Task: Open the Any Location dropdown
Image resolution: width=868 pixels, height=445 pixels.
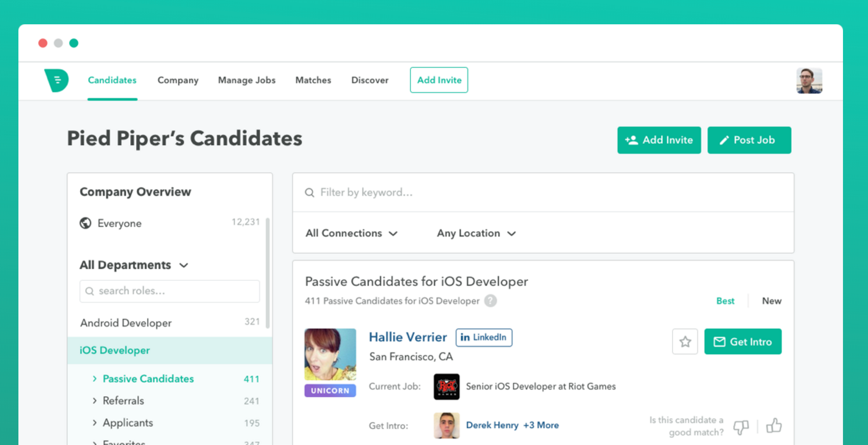Action: (x=476, y=233)
